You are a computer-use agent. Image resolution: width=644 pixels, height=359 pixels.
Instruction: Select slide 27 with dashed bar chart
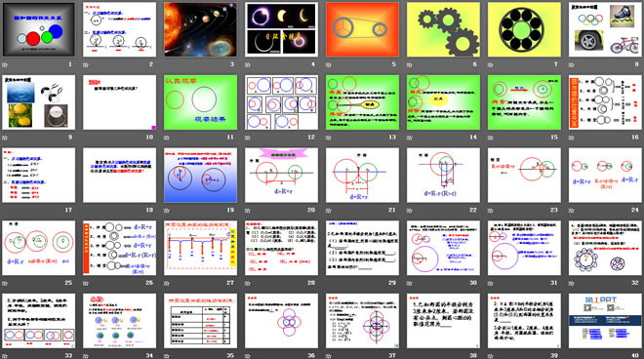coord(200,248)
